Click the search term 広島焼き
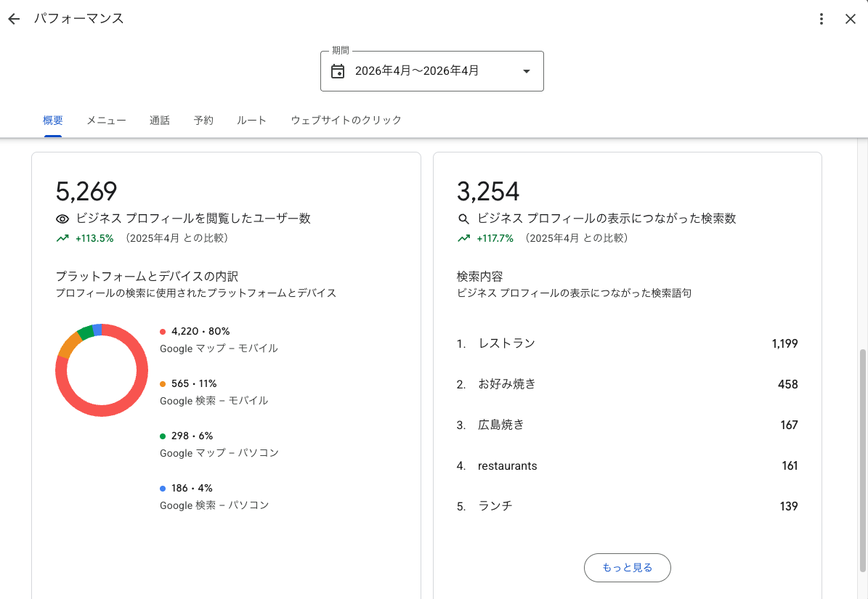The image size is (868, 599). [x=501, y=425]
